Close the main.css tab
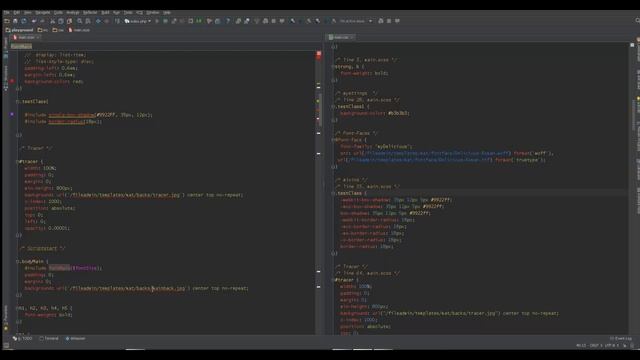Viewport: 640px width, 360px height. (352, 37)
